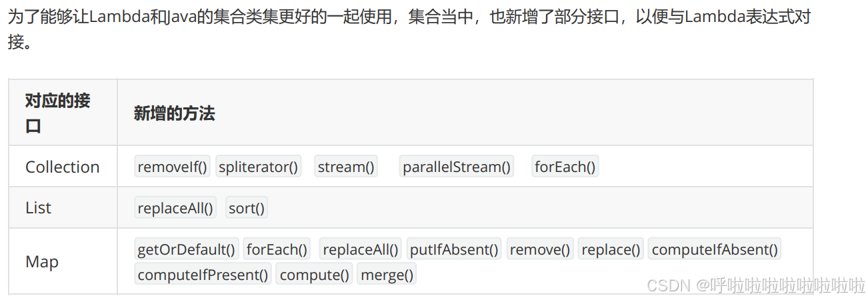This screenshot has height=300, width=868.
Task: Click the removeIf() code tag
Action: click(173, 167)
